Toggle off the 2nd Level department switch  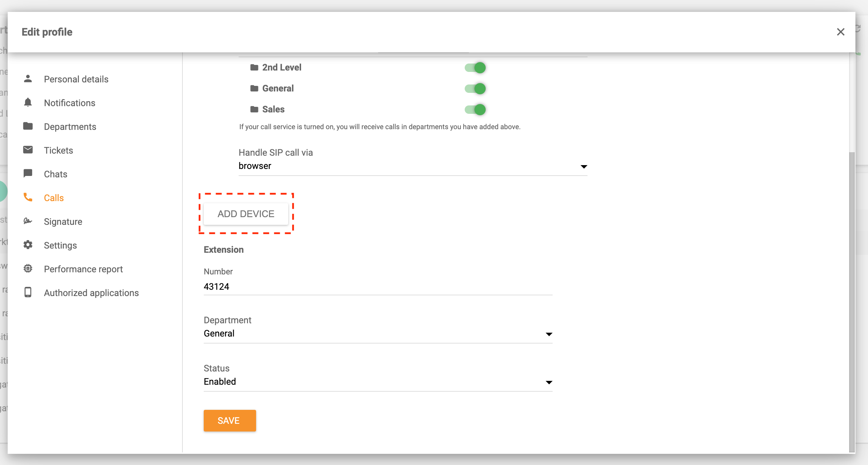point(475,67)
